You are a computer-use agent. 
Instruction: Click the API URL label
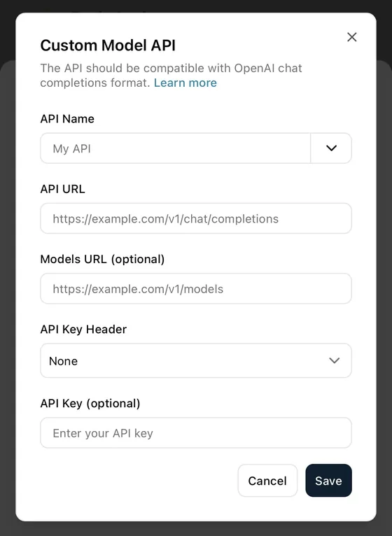62,189
